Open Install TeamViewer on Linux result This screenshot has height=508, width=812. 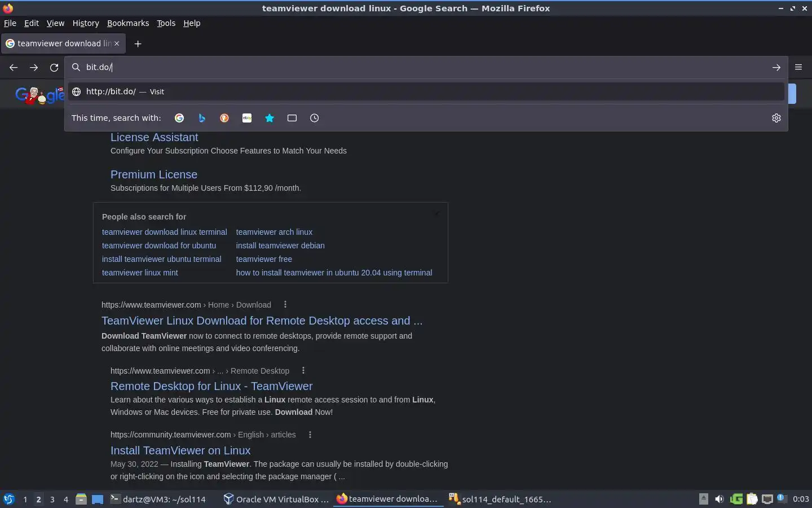point(180,450)
